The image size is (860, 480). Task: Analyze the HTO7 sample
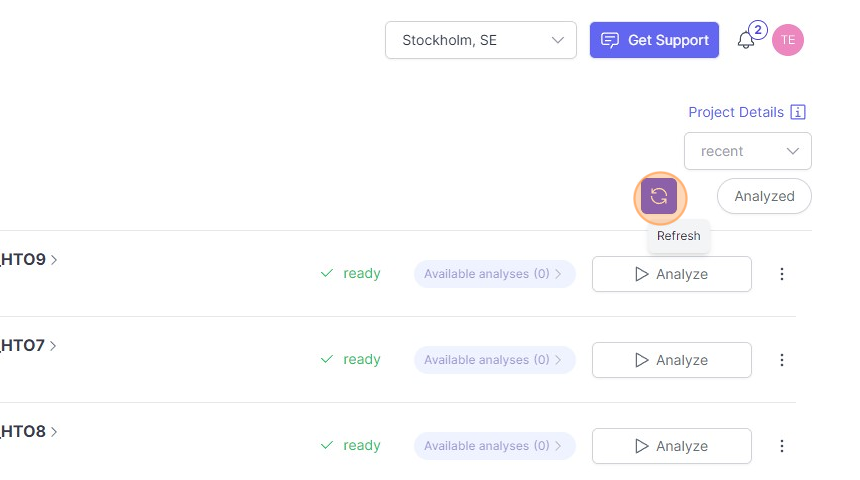coord(671,360)
